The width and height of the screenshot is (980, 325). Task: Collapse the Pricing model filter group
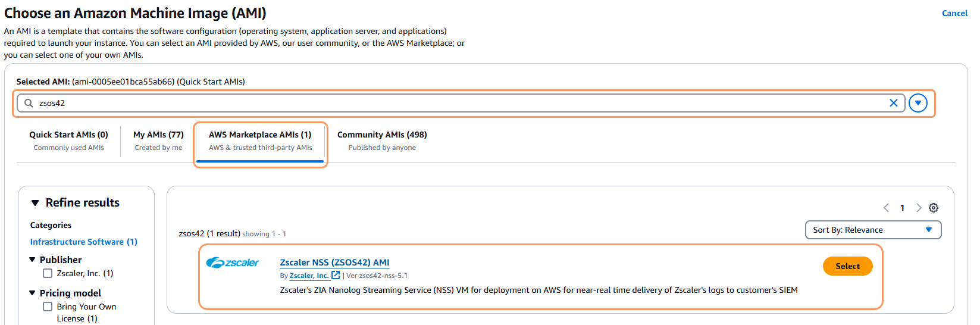[33, 293]
